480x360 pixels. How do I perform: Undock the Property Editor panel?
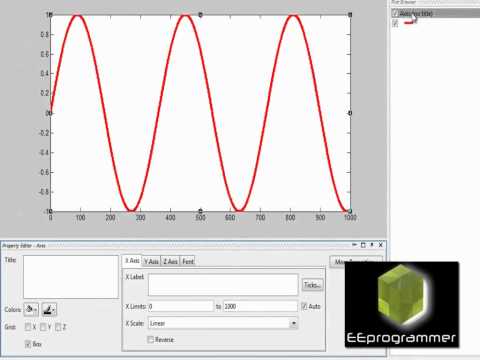[372, 245]
